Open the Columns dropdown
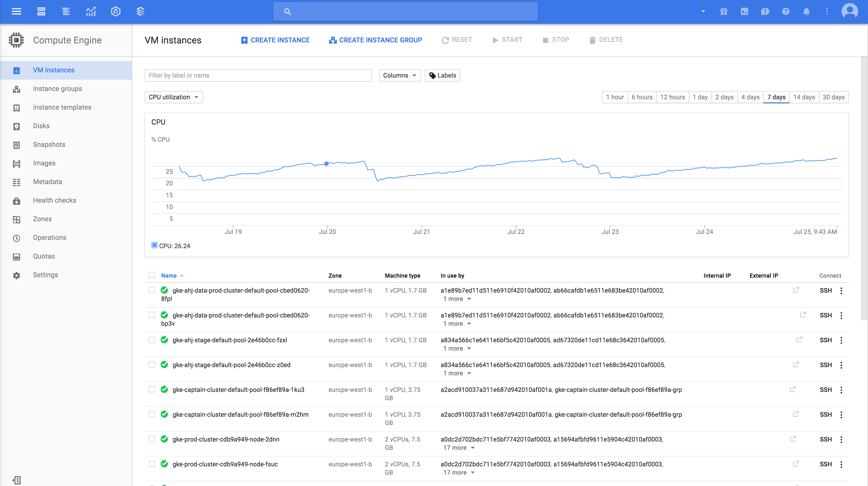Viewport: 868px width, 486px height. (400, 75)
